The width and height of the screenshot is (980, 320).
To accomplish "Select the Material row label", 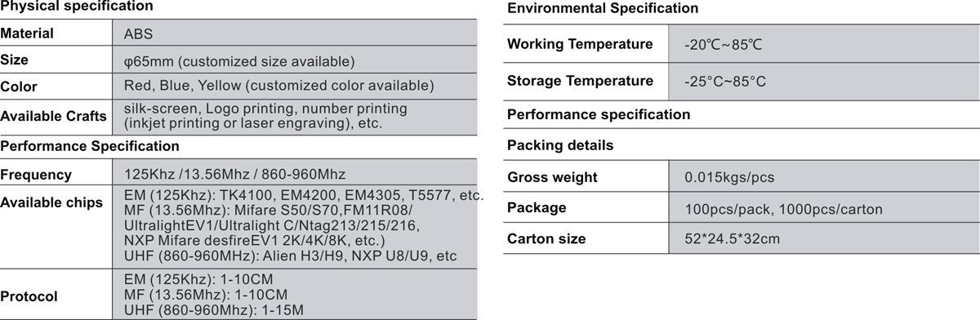I will pos(27,34).
